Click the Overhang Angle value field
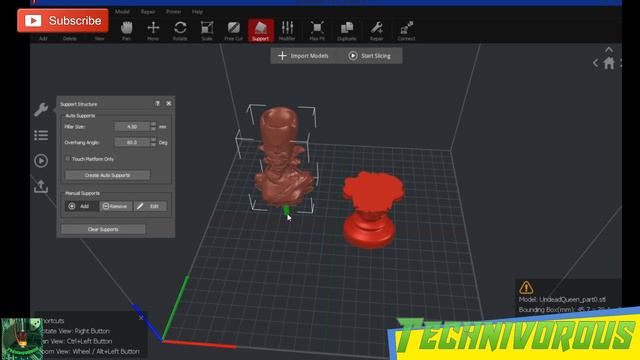Screen dimensions: 640x360 coord(132,142)
